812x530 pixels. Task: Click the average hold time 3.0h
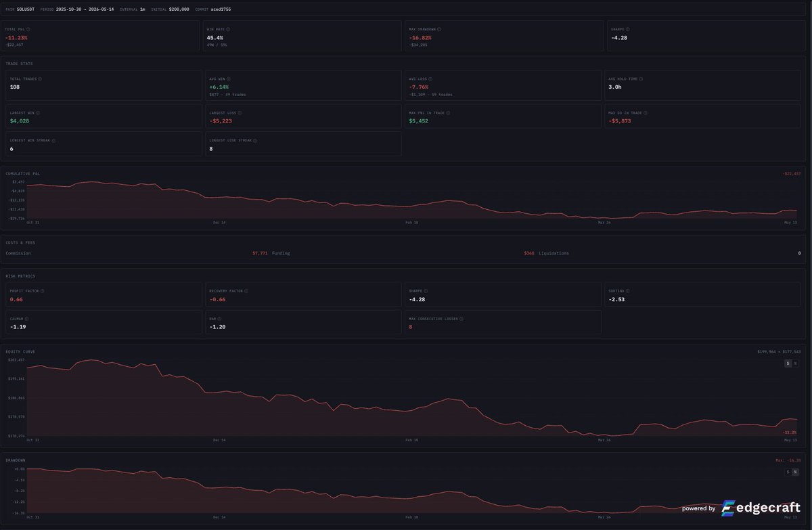615,87
